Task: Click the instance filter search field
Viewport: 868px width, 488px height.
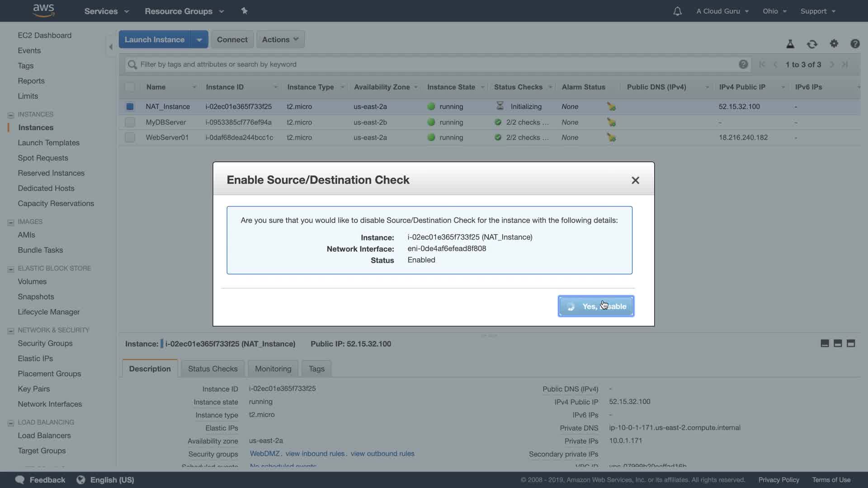Action: coord(434,64)
